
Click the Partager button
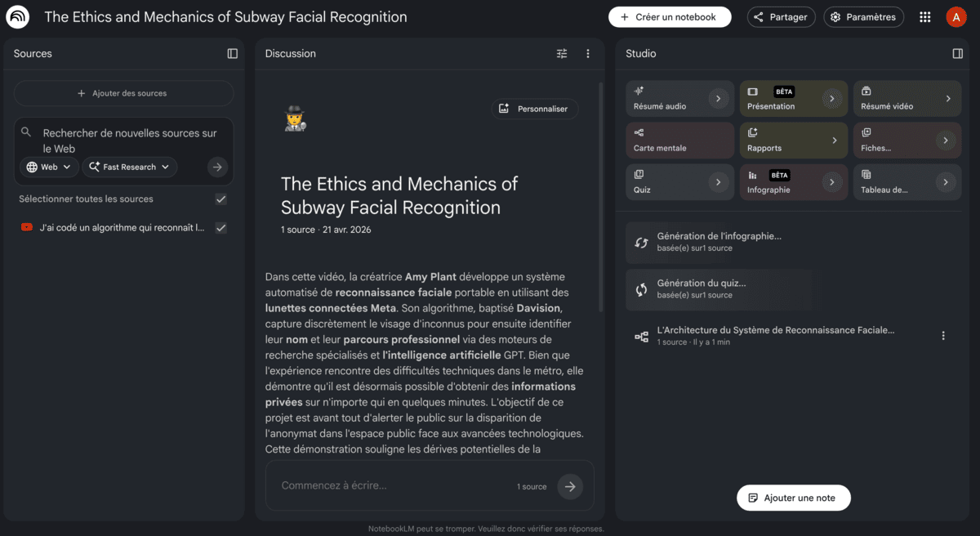pyautogui.click(x=781, y=17)
